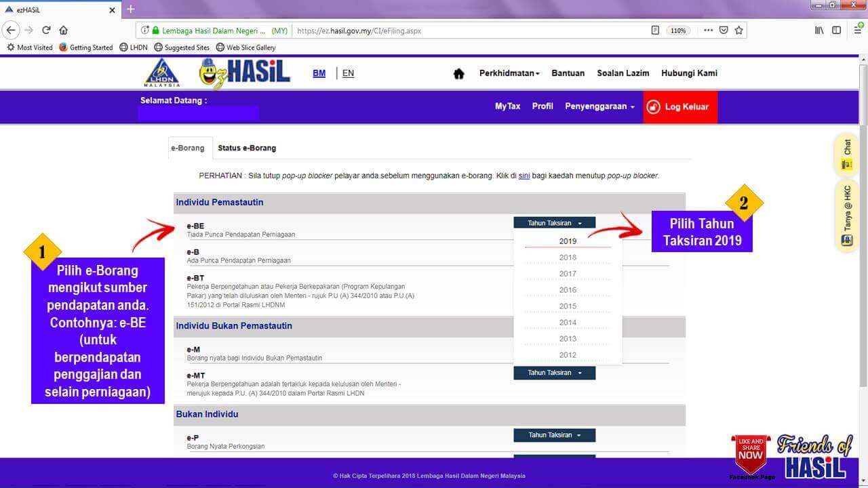Click the Like and Share Now badge

tap(751, 454)
